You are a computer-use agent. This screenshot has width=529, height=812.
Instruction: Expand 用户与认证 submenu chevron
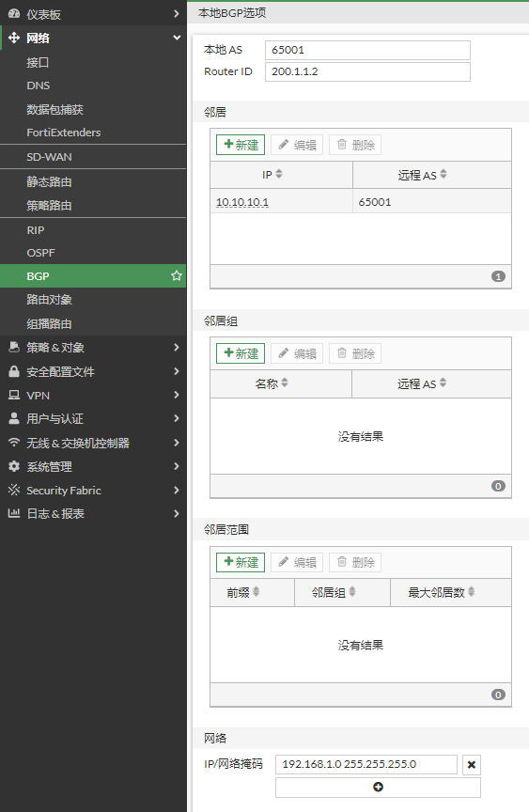pos(177,418)
